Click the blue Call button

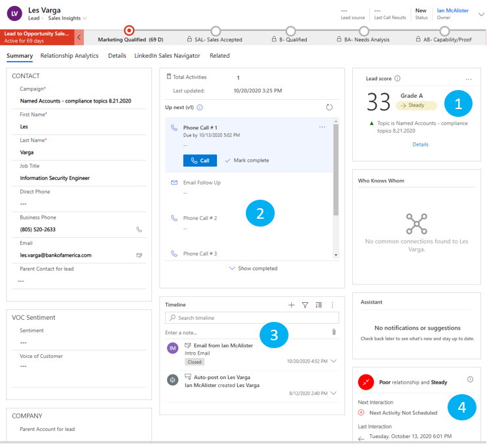pos(200,160)
